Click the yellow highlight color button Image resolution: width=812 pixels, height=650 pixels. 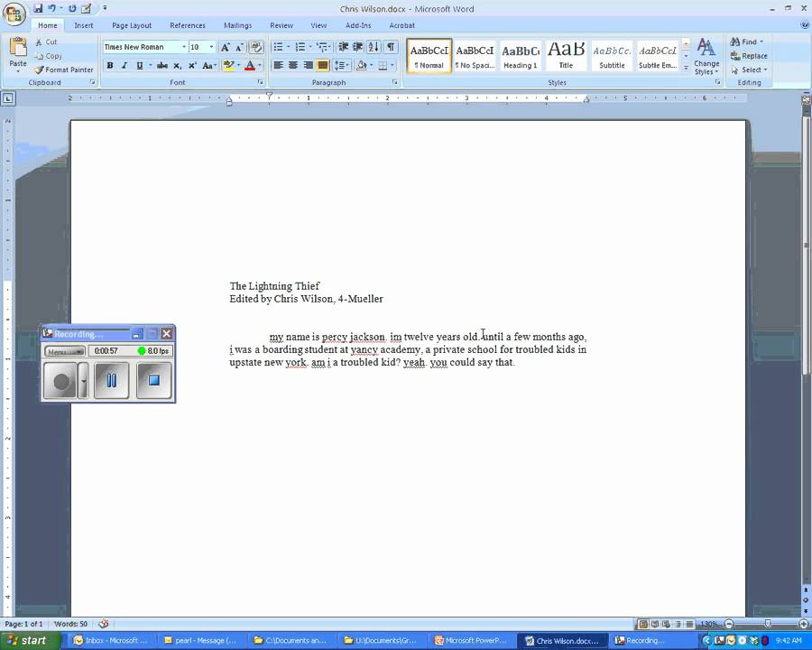coord(228,65)
